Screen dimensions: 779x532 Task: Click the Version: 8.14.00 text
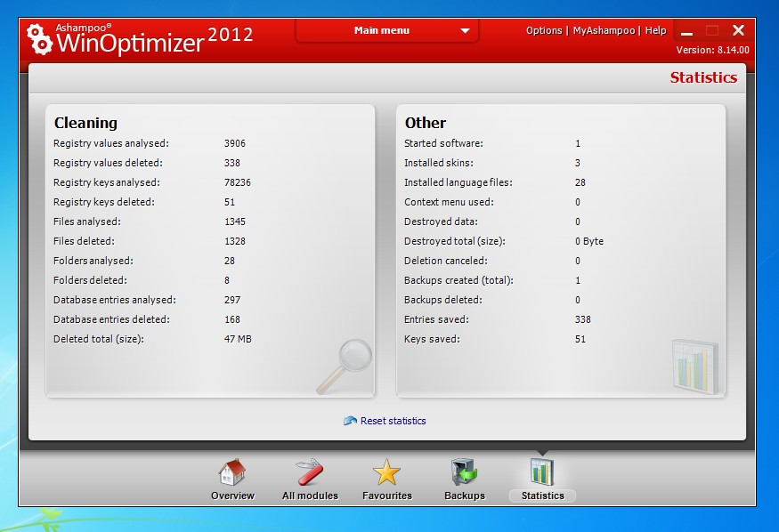coord(712,50)
